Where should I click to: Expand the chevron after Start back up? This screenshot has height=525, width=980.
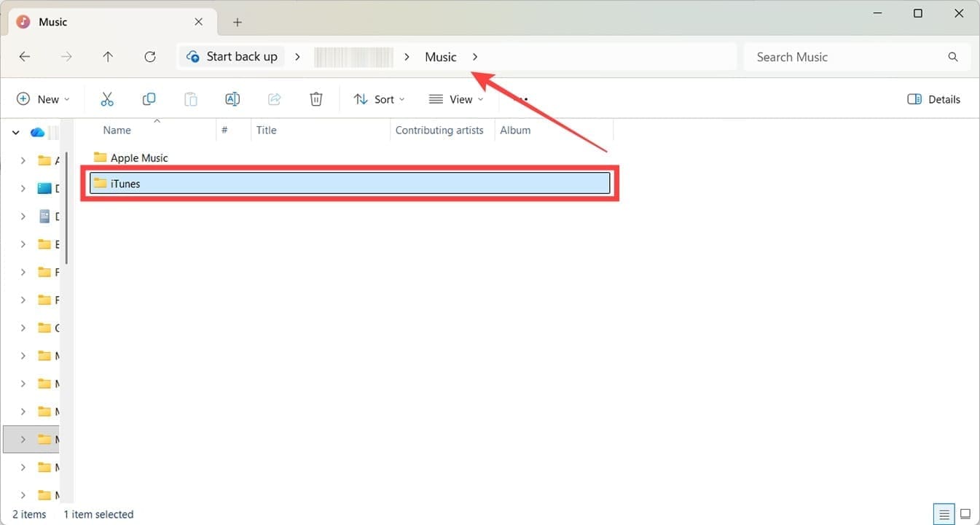pyautogui.click(x=297, y=57)
